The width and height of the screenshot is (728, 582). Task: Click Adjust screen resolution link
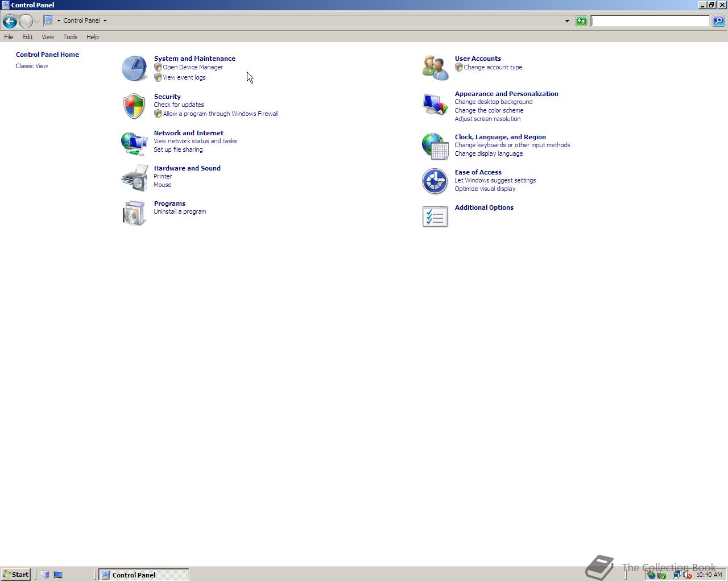tap(487, 119)
